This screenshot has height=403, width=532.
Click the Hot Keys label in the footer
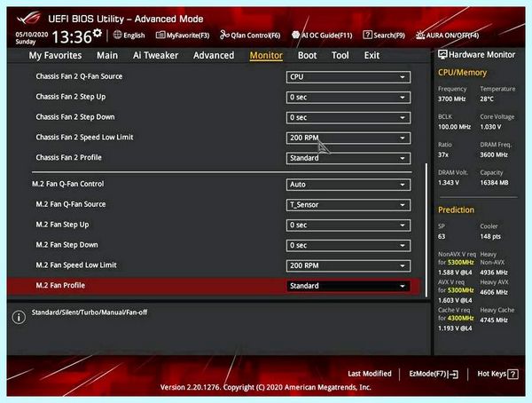point(491,374)
